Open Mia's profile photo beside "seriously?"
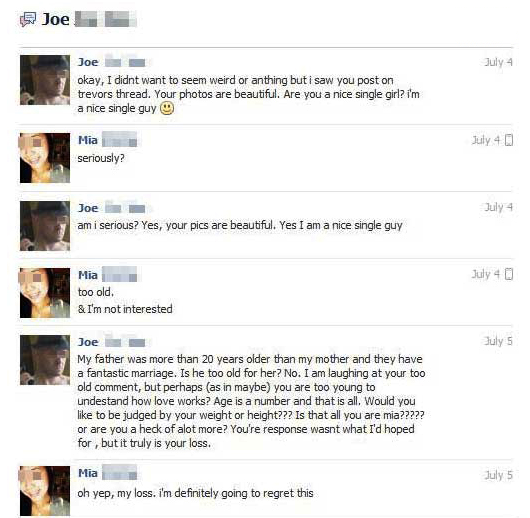 click(45, 158)
